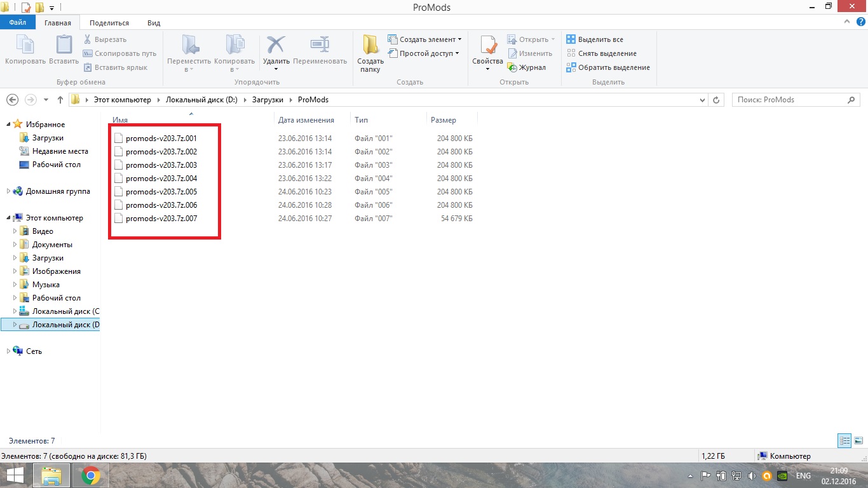
Task: Click Локальный диск (D:) in address bar
Action: coord(201,100)
